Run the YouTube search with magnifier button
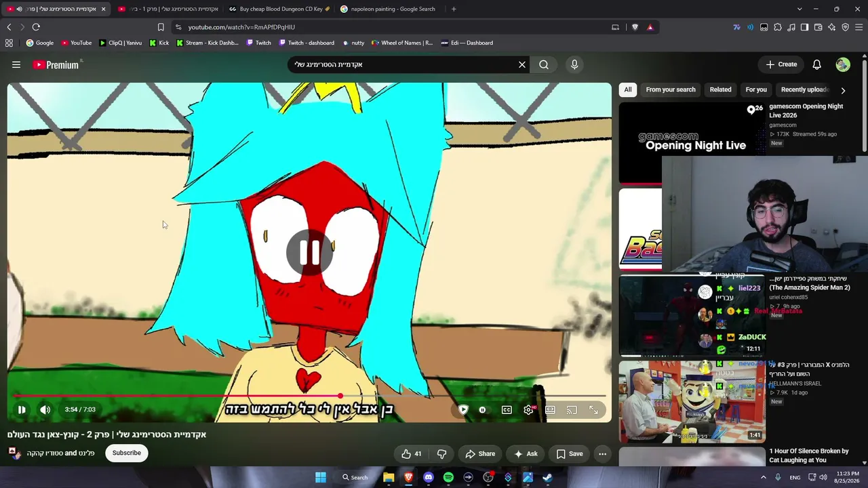This screenshot has width=868, height=488. [544, 64]
